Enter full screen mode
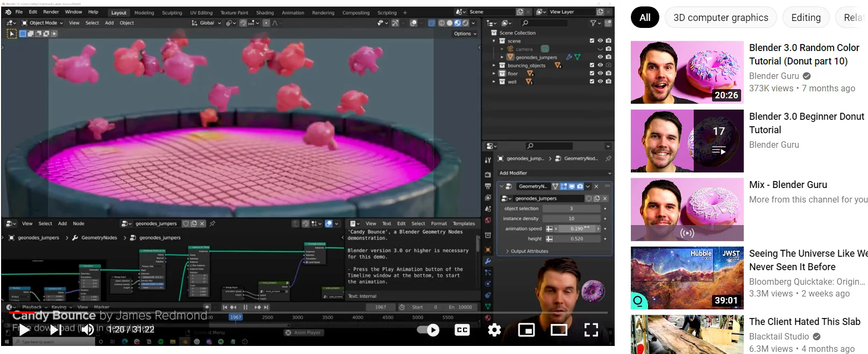 pos(591,330)
